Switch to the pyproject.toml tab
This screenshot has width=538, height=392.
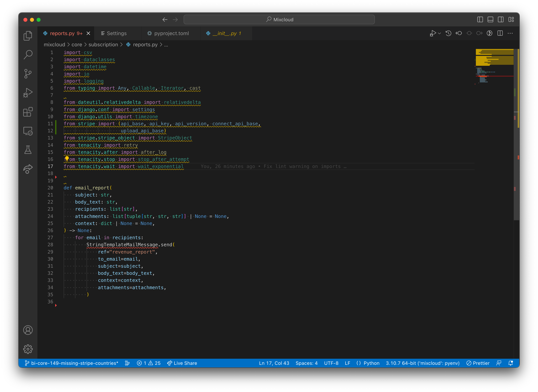coord(171,33)
